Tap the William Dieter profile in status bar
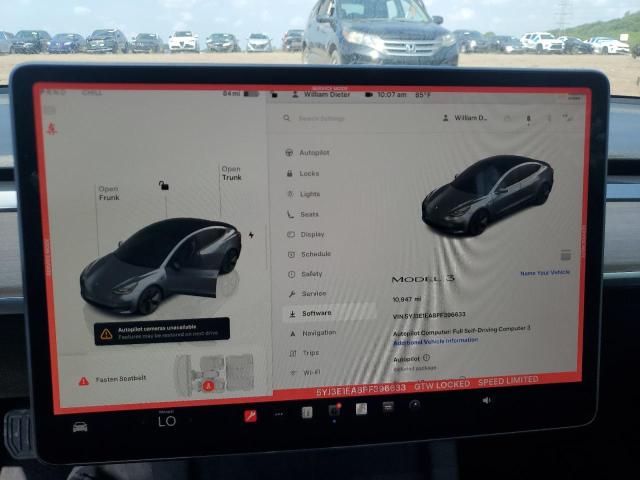640x480 pixels. coord(321,95)
